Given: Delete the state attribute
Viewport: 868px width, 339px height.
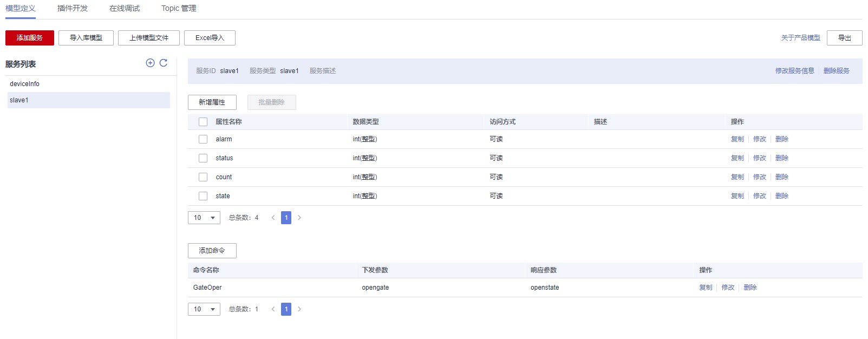Looking at the screenshot, I should point(782,196).
